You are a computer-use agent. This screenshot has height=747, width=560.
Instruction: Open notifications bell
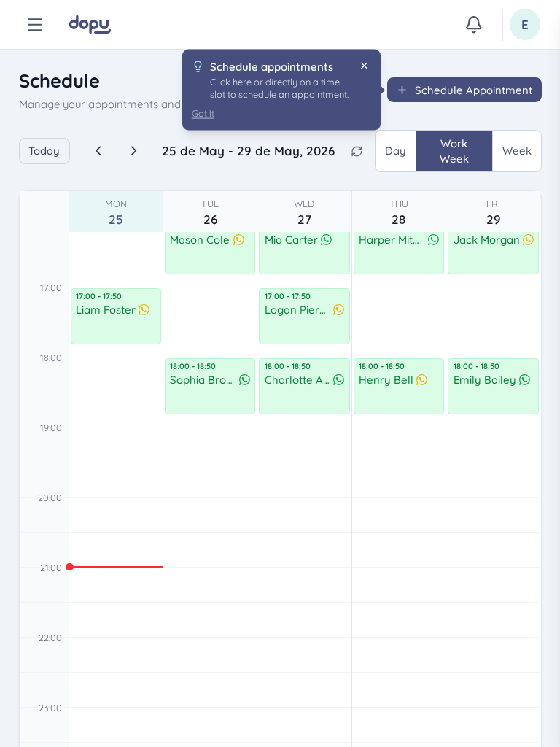473,24
